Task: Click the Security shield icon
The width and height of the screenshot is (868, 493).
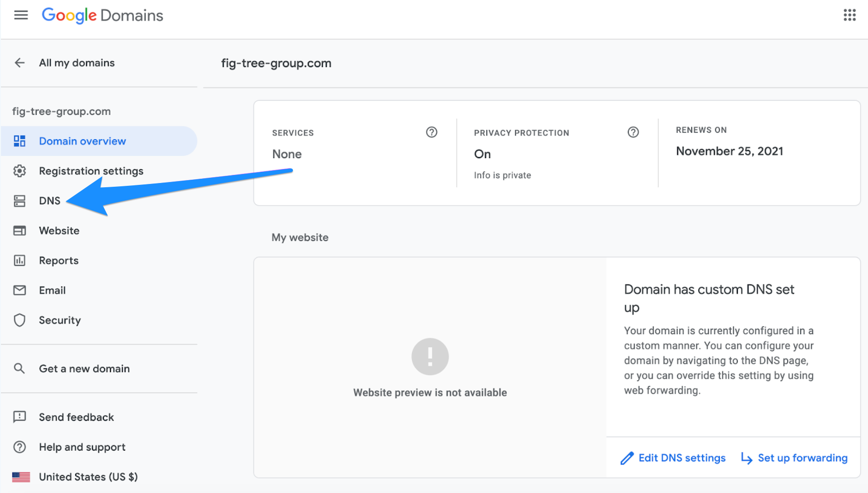Action: 20,320
